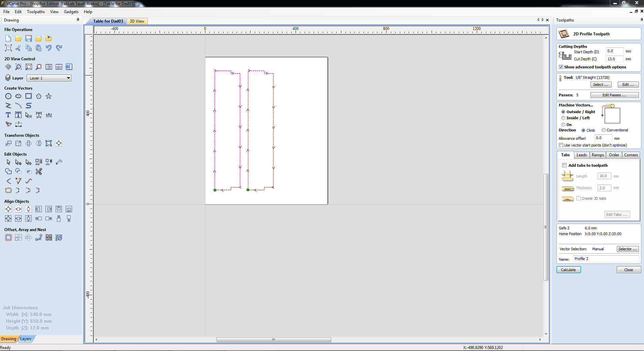Click Weld vectors icon
The height and width of the screenshot is (351, 644).
(x=8, y=171)
